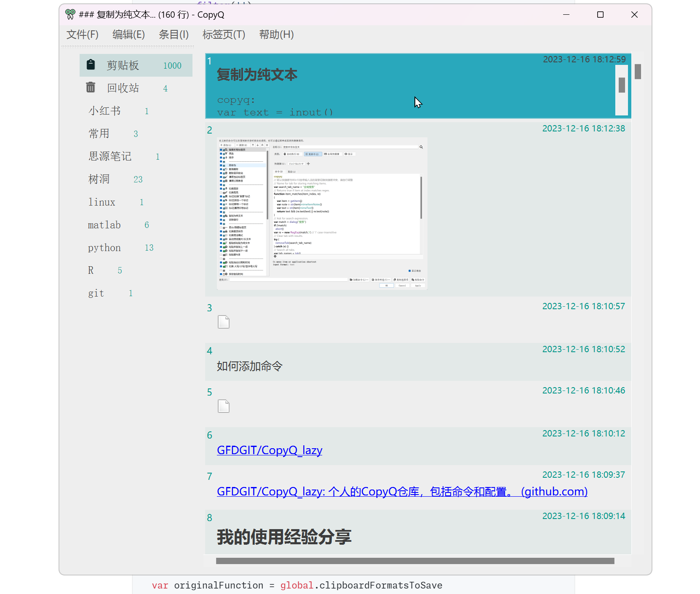Click originalFunction code line in background window
This screenshot has width=700, height=594.
[x=297, y=585]
